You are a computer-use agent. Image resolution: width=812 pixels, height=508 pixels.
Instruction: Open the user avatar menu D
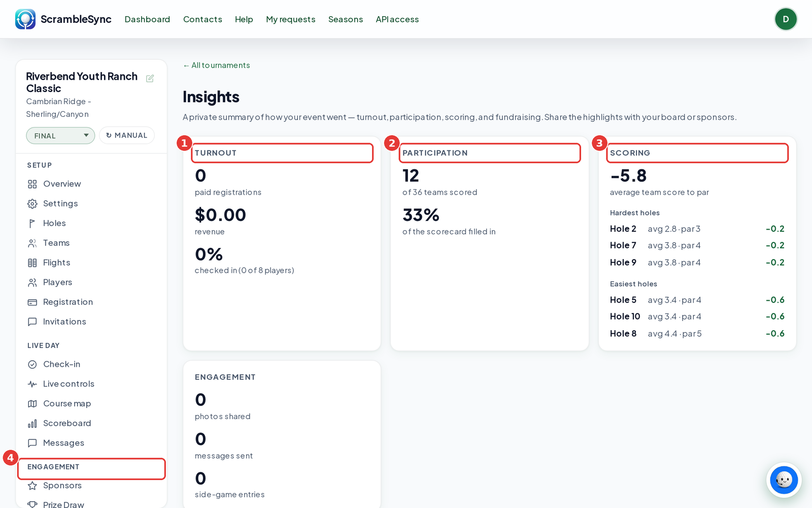(786, 19)
